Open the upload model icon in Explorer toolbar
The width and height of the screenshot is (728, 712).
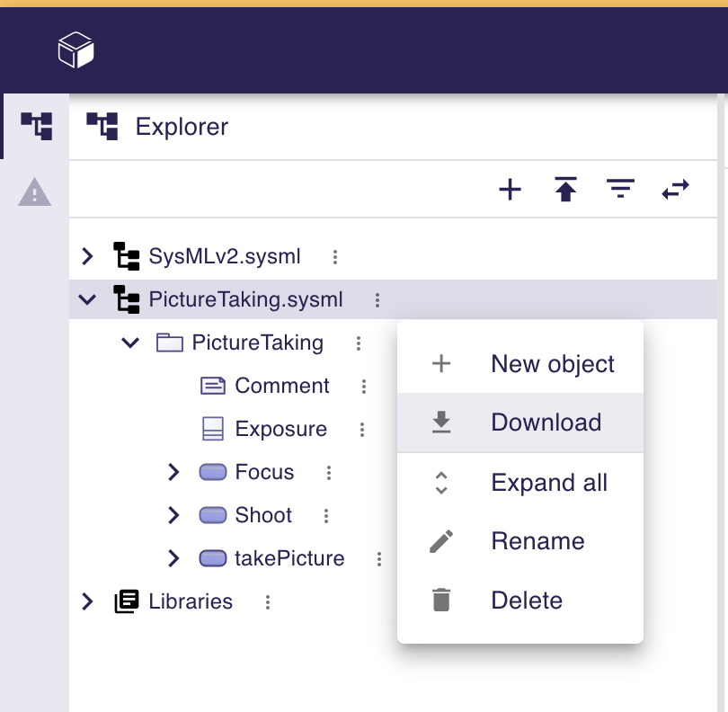[x=564, y=189]
